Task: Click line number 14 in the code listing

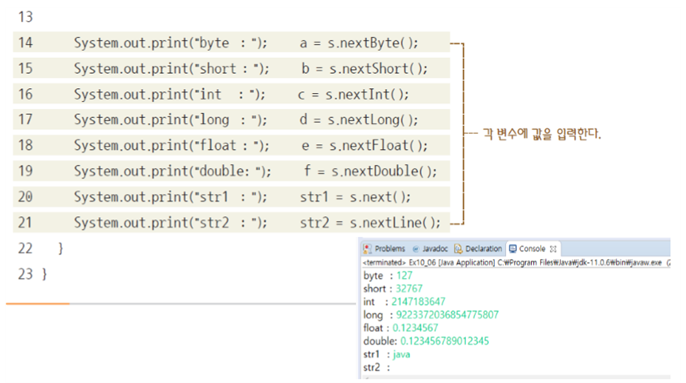Action: tap(25, 42)
